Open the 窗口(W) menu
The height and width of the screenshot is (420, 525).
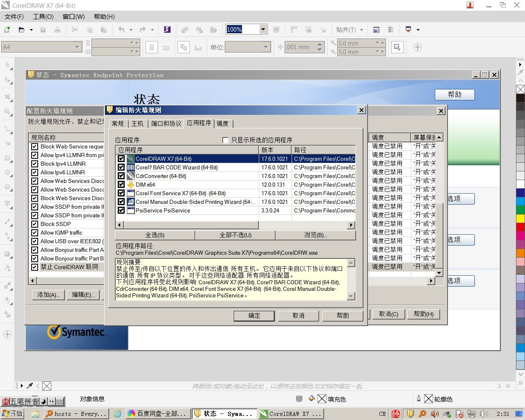tap(73, 17)
